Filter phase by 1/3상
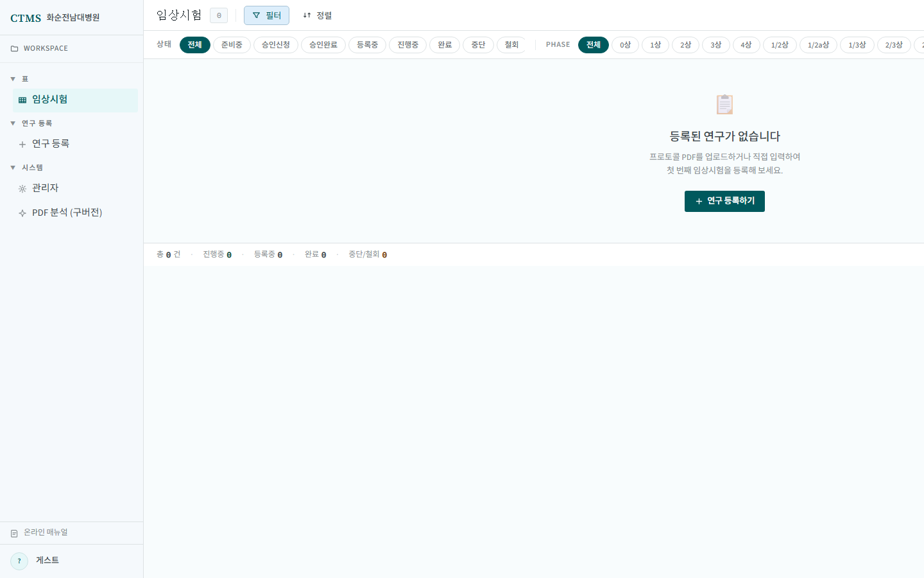The width and height of the screenshot is (924, 578). 857,45
